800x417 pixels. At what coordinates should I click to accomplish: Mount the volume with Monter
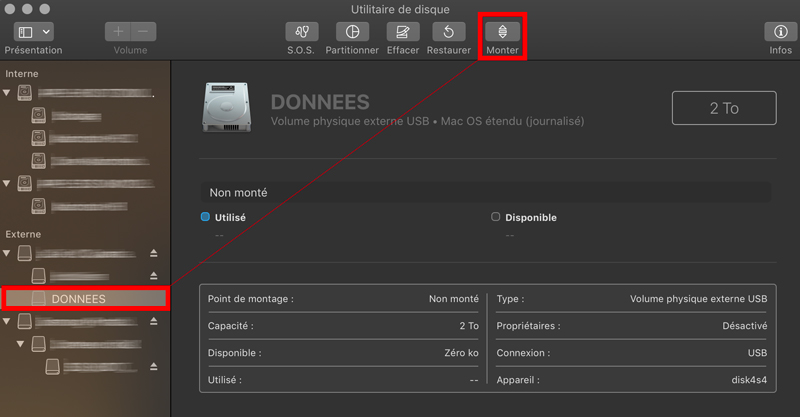[x=502, y=32]
